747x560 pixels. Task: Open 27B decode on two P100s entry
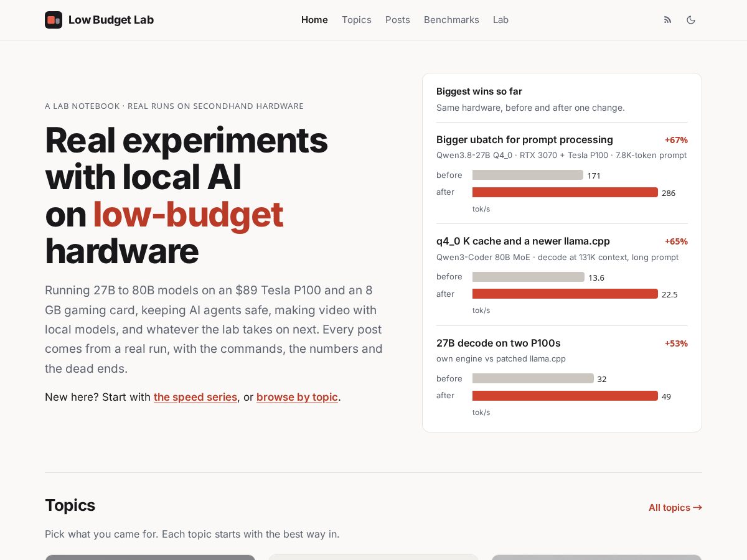click(x=499, y=343)
